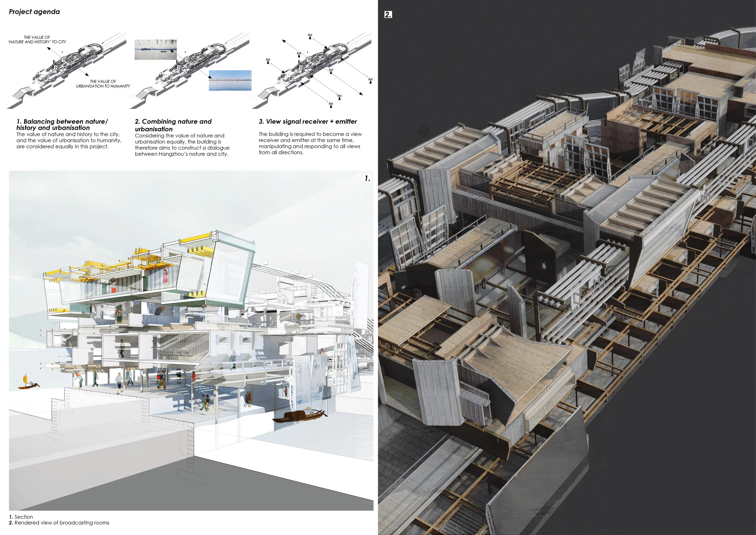Click the city skyline photo thumbnail
756x535 pixels.
click(230, 80)
